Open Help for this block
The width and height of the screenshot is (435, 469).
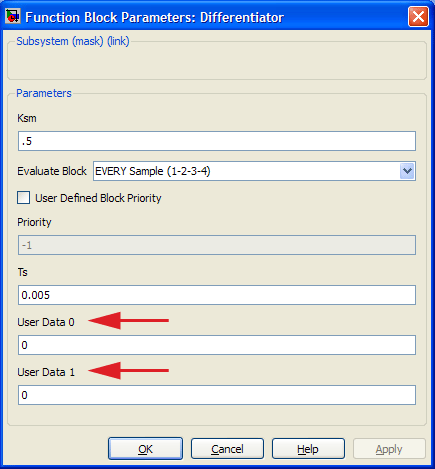pos(308,449)
